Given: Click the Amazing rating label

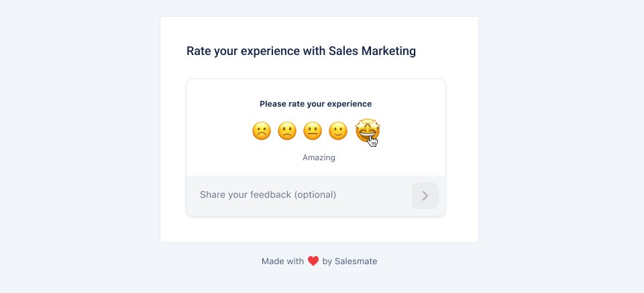Looking at the screenshot, I should click(x=319, y=158).
